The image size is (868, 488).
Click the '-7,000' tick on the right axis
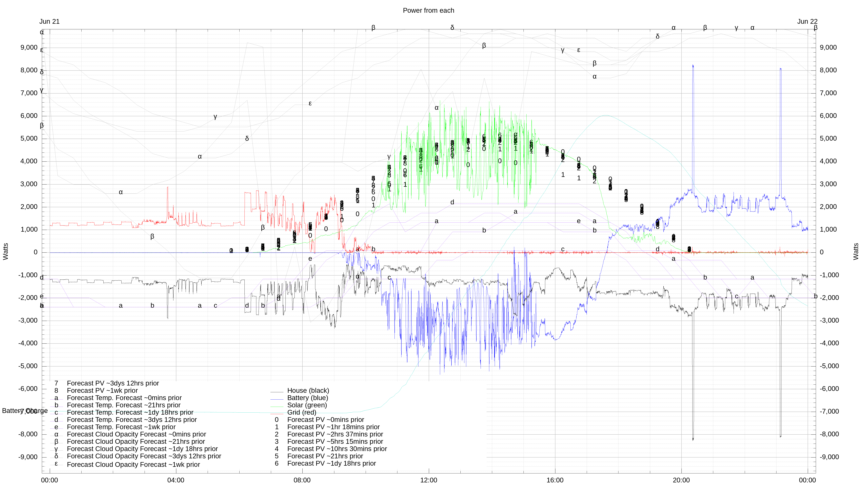click(x=830, y=412)
